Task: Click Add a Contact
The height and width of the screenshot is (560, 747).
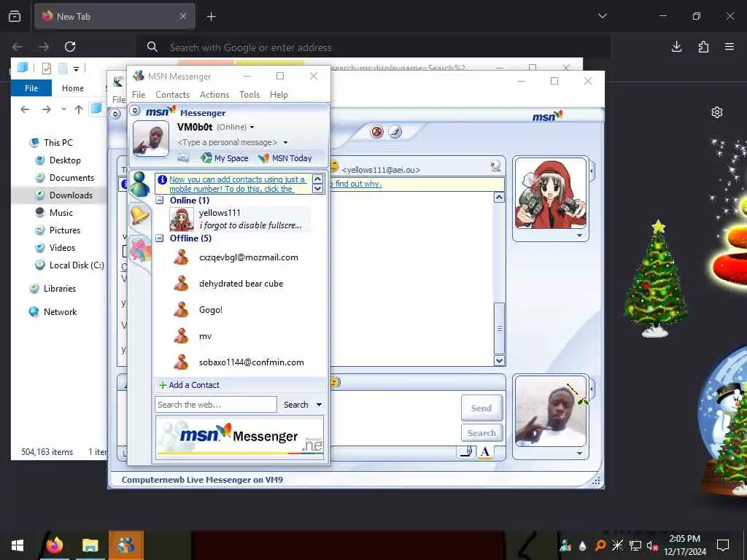Action: 189,385
